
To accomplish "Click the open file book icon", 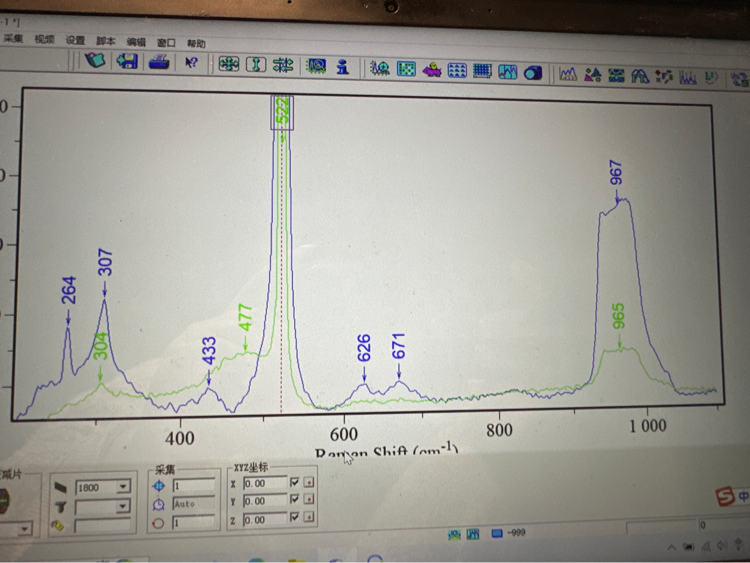I will point(95,61).
